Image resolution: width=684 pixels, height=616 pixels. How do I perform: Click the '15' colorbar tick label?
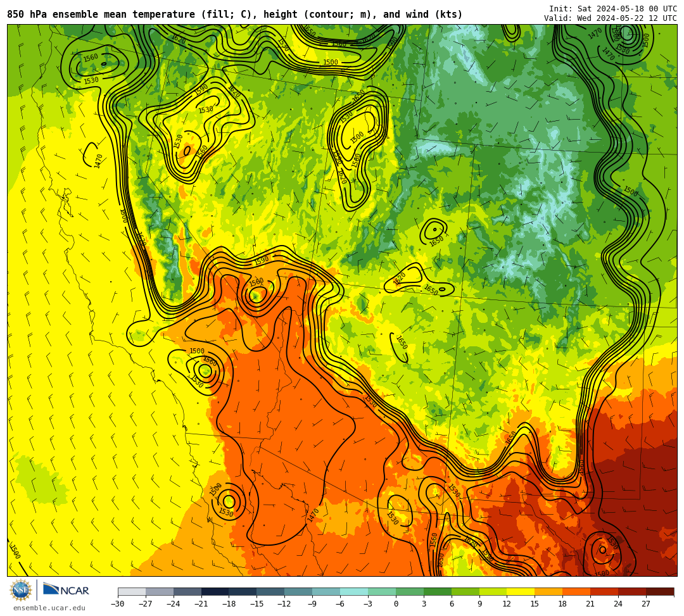point(535,604)
